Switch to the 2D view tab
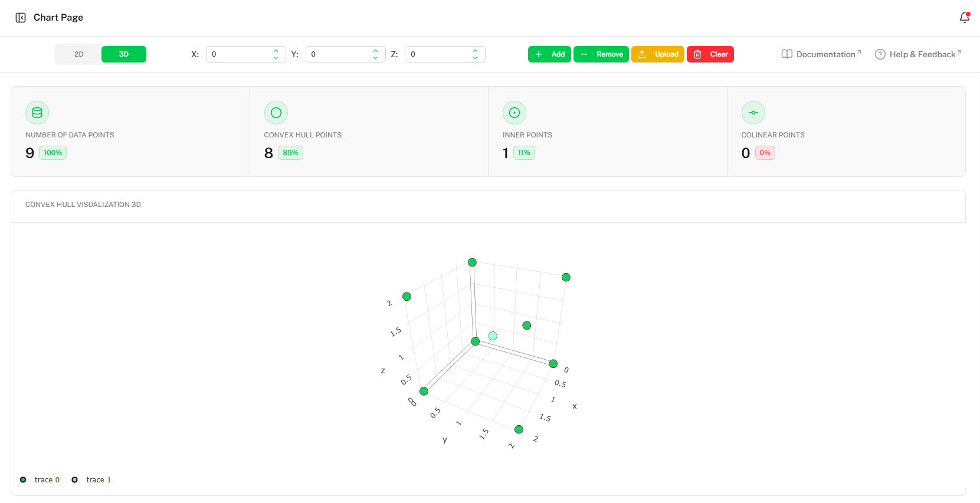This screenshot has height=503, width=980. click(x=78, y=54)
